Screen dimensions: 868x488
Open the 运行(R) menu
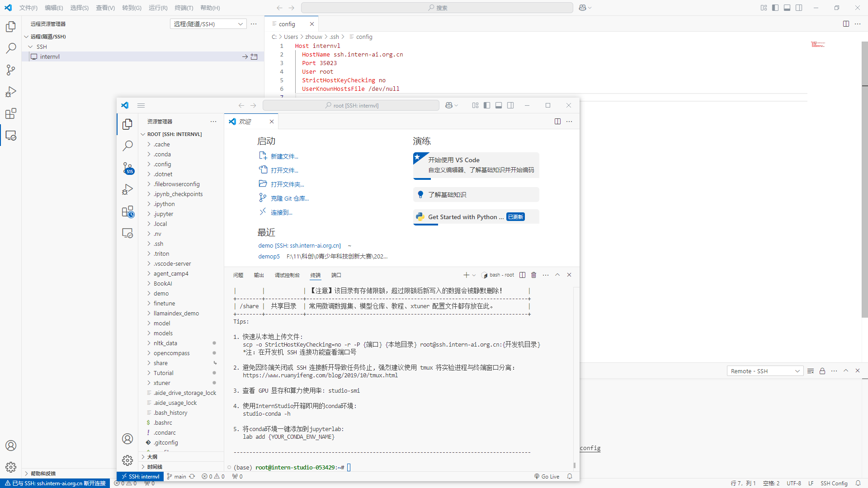[x=158, y=8]
